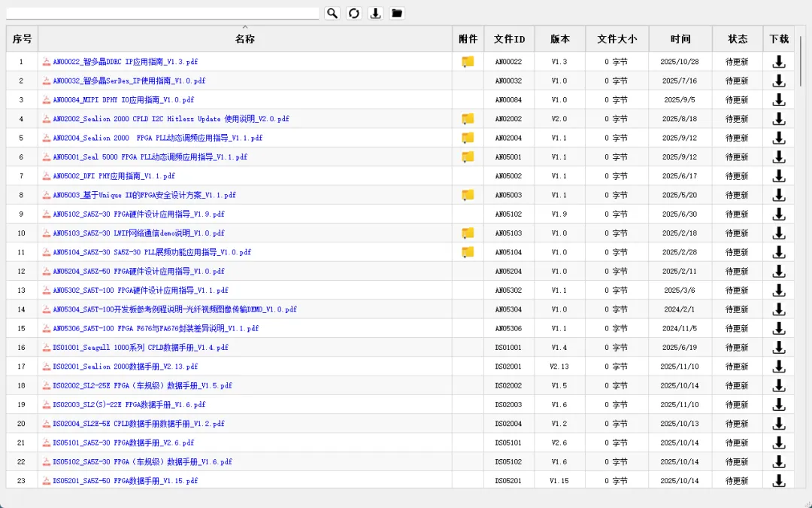Sort by the 名称 column header
812x508 pixels.
click(x=245, y=39)
